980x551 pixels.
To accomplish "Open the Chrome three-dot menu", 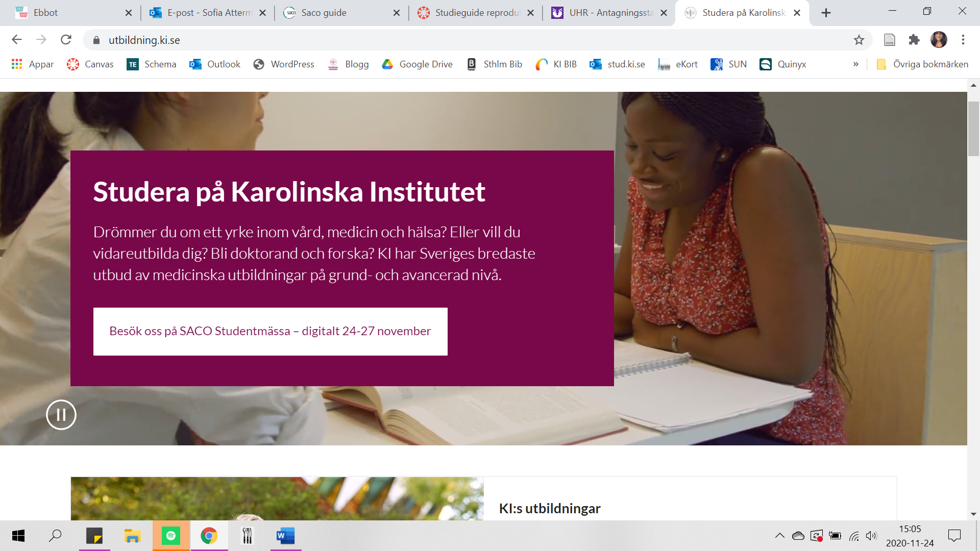I will [x=963, y=40].
